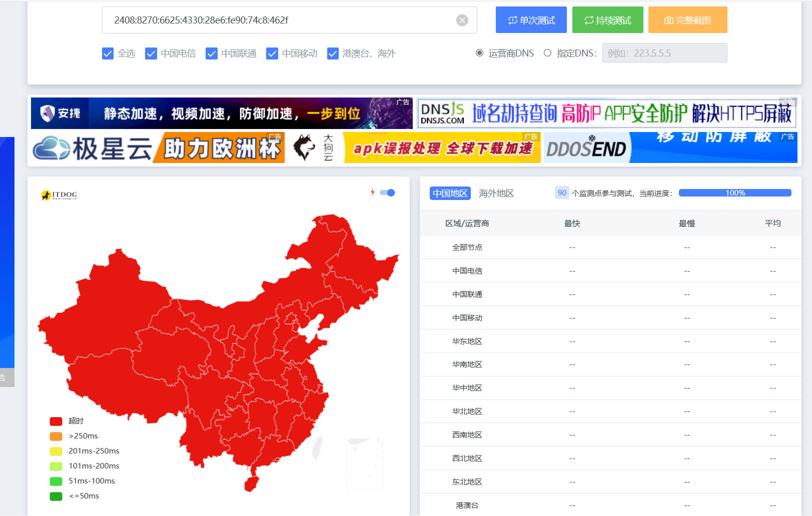Viewport: 812px width, 516px height.
Task: Open the DNSJS.COM ad banner
Action: coord(607,113)
